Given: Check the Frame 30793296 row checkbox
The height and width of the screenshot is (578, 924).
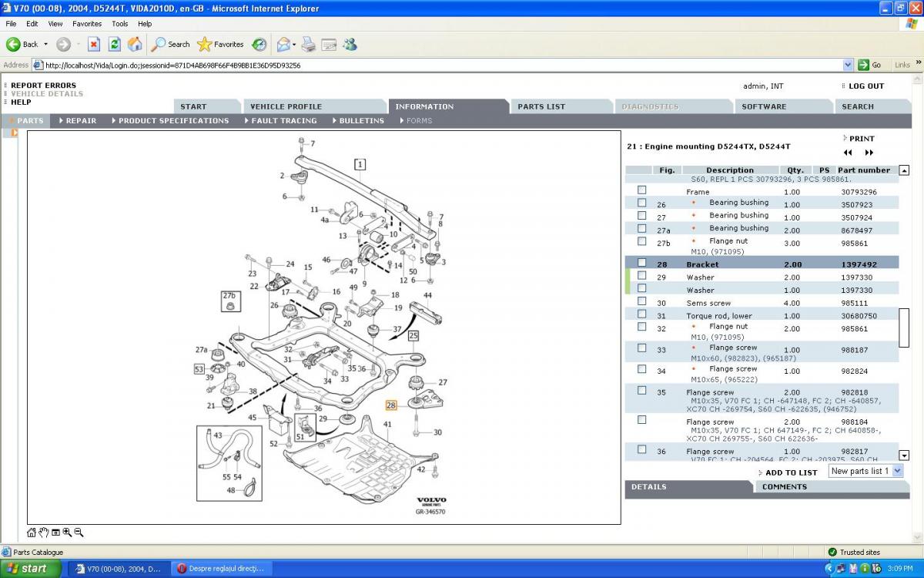Looking at the screenshot, I should click(x=641, y=190).
